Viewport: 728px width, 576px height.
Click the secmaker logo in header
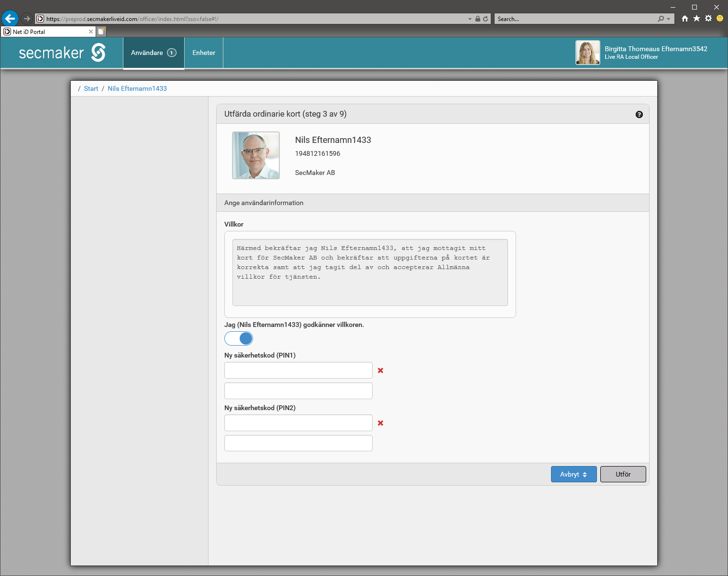pyautogui.click(x=62, y=53)
